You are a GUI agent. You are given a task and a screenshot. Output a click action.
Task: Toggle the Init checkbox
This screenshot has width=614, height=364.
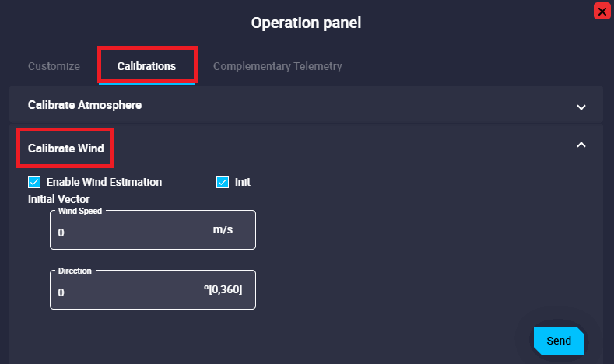pyautogui.click(x=222, y=182)
